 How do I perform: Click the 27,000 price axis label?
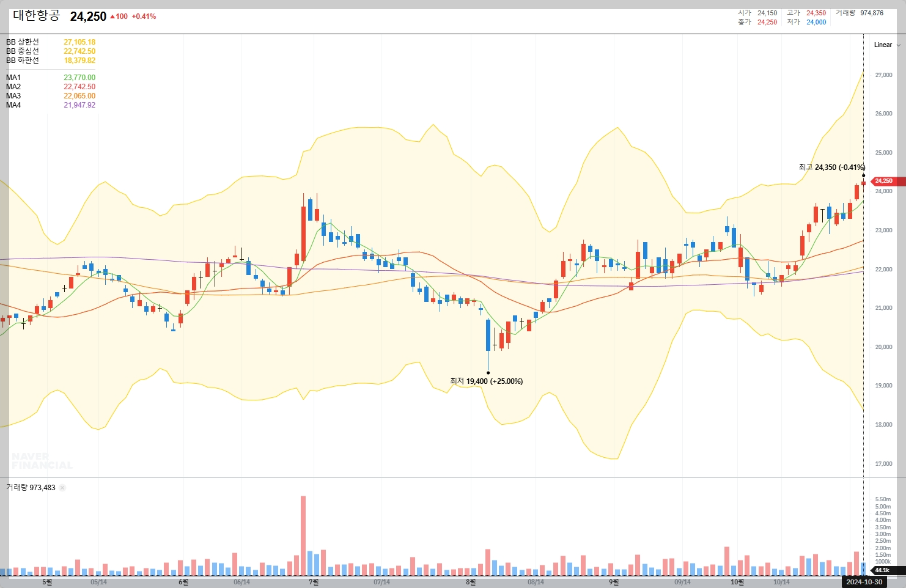click(883, 75)
